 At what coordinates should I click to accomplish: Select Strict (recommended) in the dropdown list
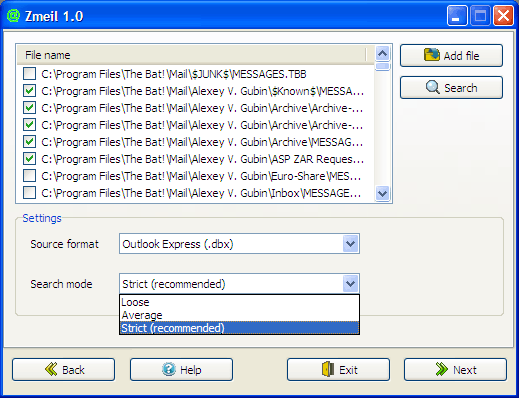point(239,328)
